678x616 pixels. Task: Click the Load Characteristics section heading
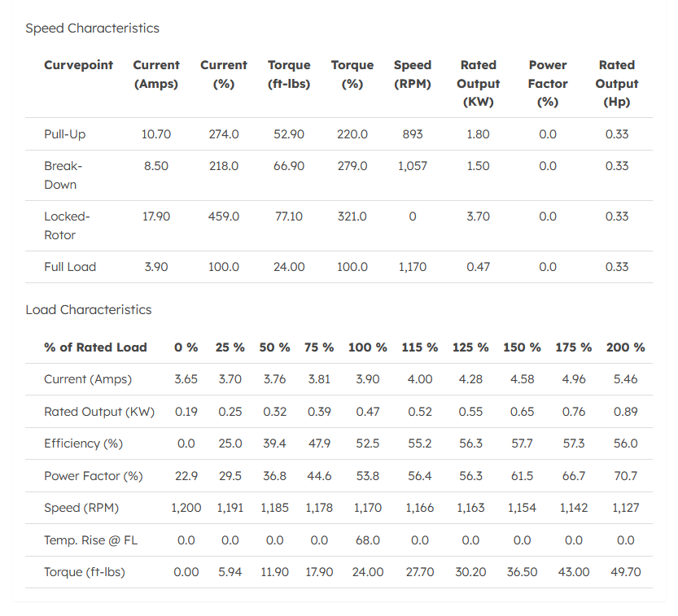click(x=88, y=310)
